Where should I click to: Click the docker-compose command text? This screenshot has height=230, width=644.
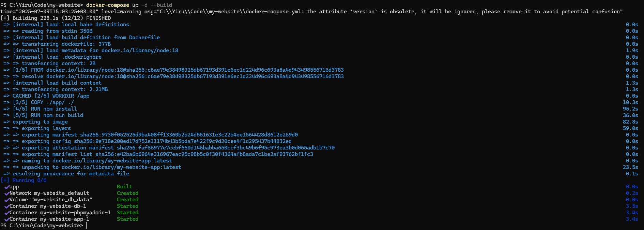point(108,5)
